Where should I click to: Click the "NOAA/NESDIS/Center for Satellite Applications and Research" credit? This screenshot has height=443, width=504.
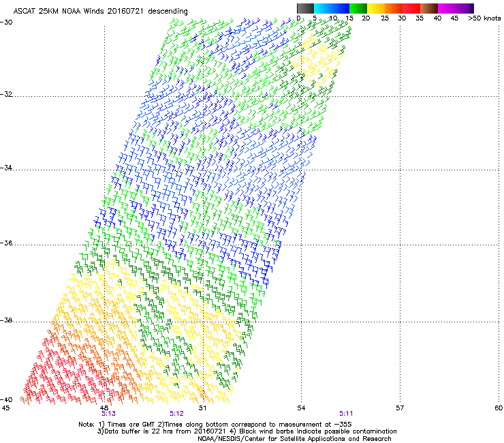(294, 439)
